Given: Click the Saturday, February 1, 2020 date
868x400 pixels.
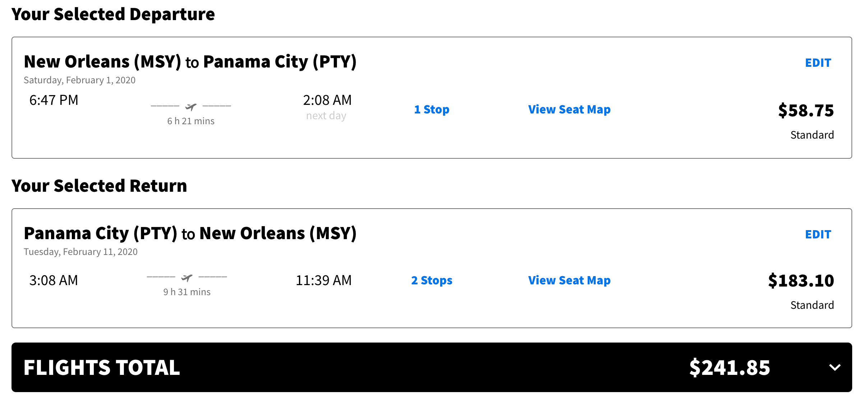Looking at the screenshot, I should point(79,80).
